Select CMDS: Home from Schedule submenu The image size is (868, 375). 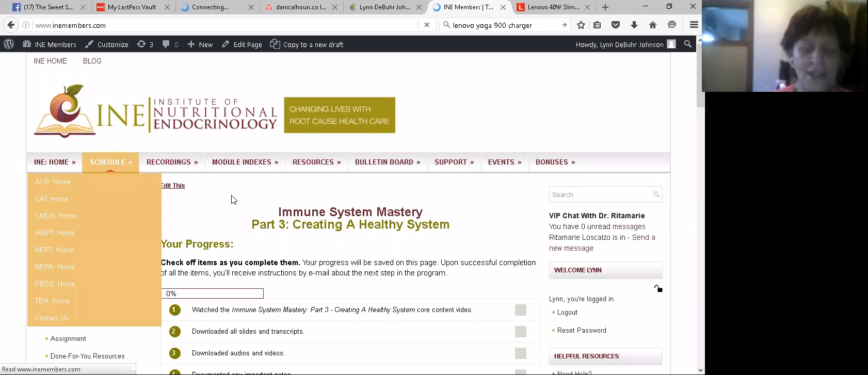pyautogui.click(x=56, y=216)
